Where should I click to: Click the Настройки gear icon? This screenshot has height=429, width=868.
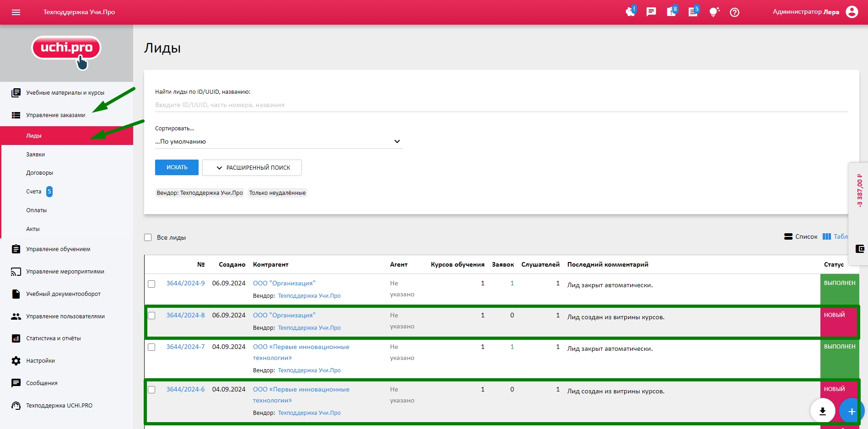pyautogui.click(x=16, y=361)
